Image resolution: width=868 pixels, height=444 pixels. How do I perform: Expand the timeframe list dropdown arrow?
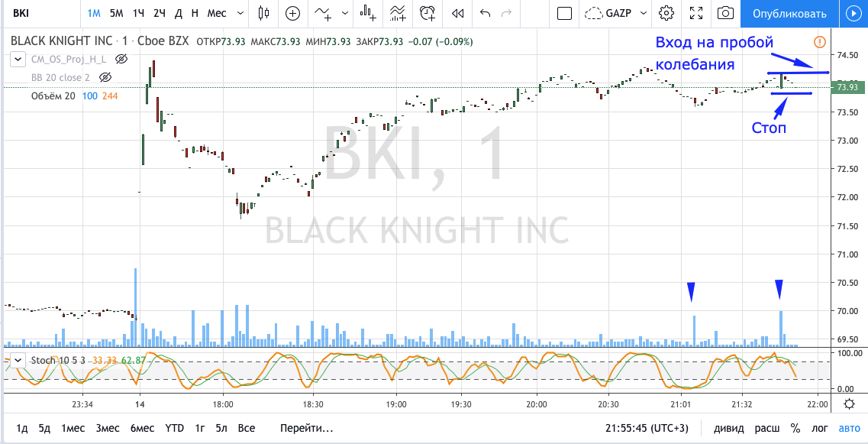pos(240,13)
